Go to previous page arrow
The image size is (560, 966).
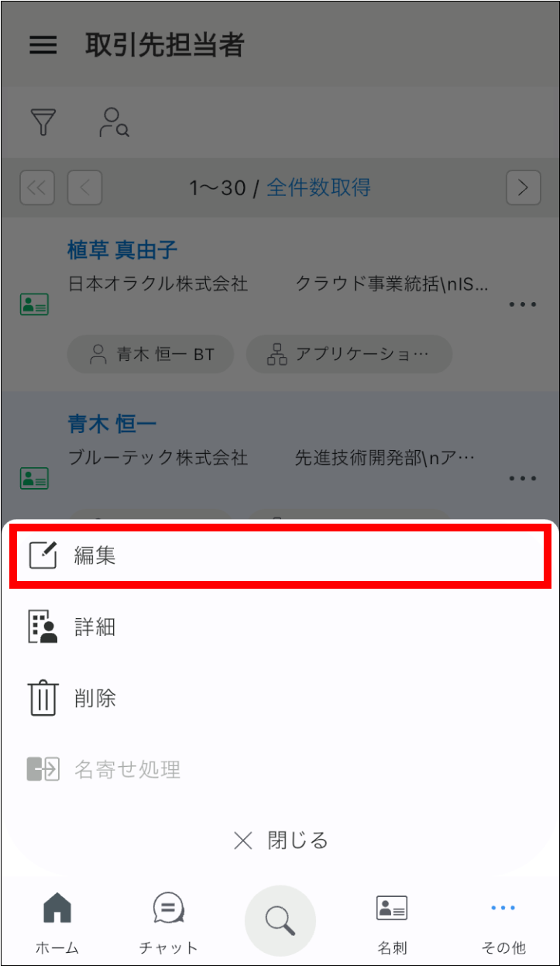coord(85,187)
